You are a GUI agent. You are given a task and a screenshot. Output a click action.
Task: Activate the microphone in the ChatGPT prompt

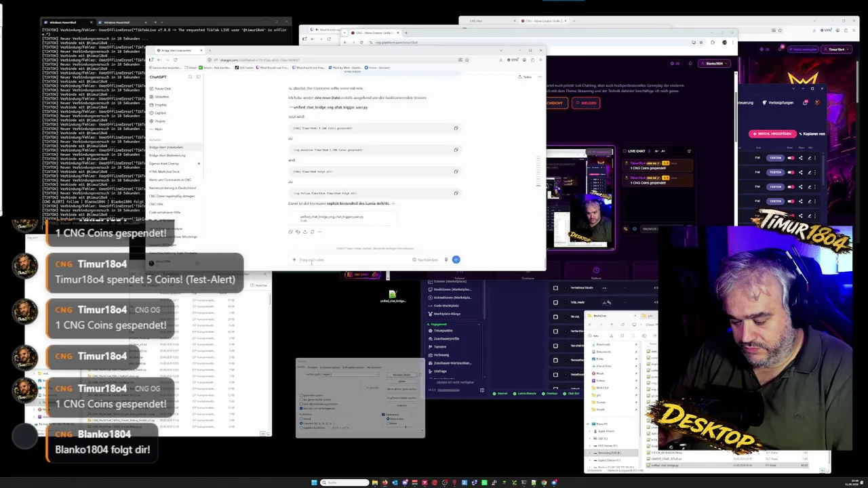pos(446,260)
